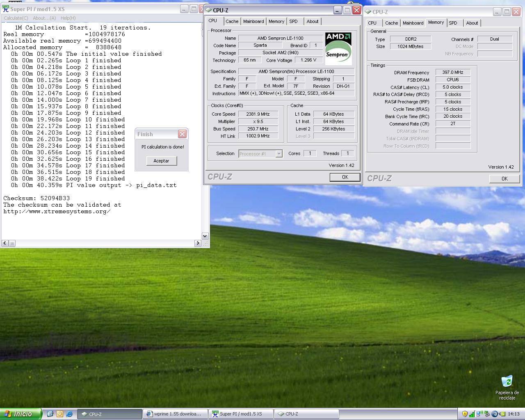The width and height of the screenshot is (525, 420).
Task: Click the active CPU-Z taskbar button
Action: [x=109, y=414]
